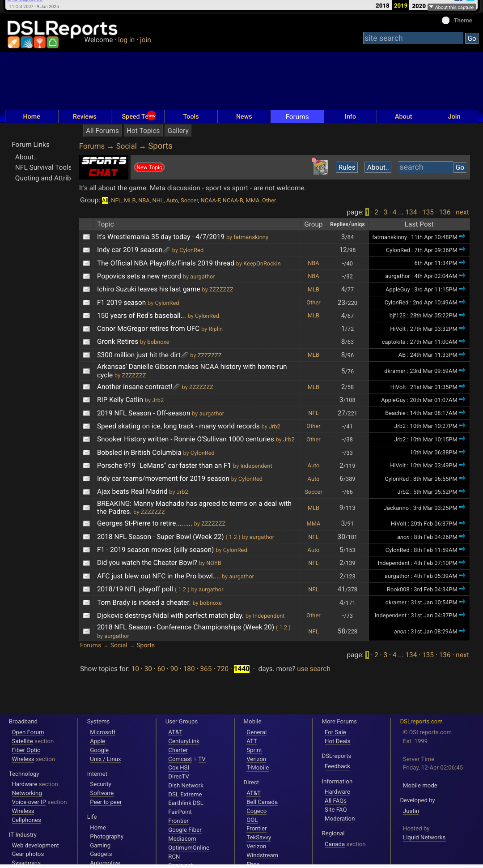Viewport: 483px width, 868px height.
Task: Jump to last post arrow for Conor McGregor topic
Action: 462,328
